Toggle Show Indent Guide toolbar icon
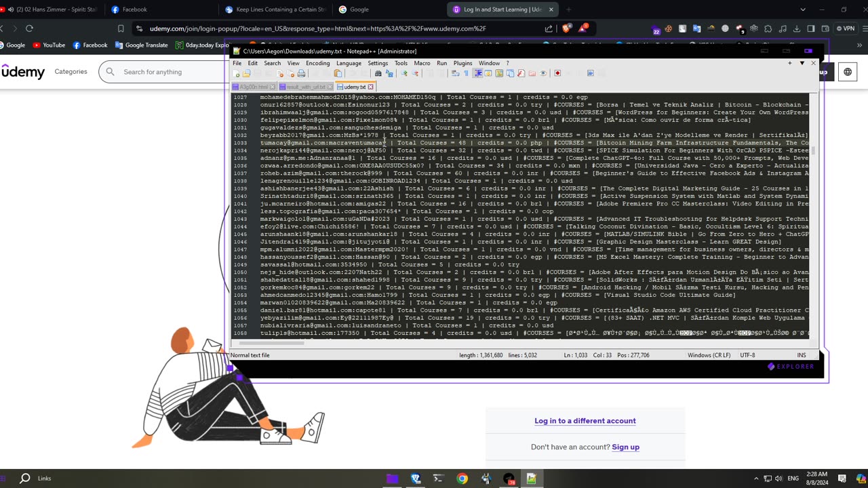 click(x=478, y=73)
